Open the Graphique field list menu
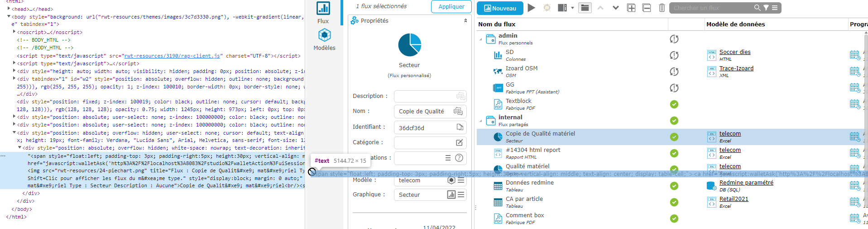This screenshot has width=868, height=229. click(x=461, y=195)
